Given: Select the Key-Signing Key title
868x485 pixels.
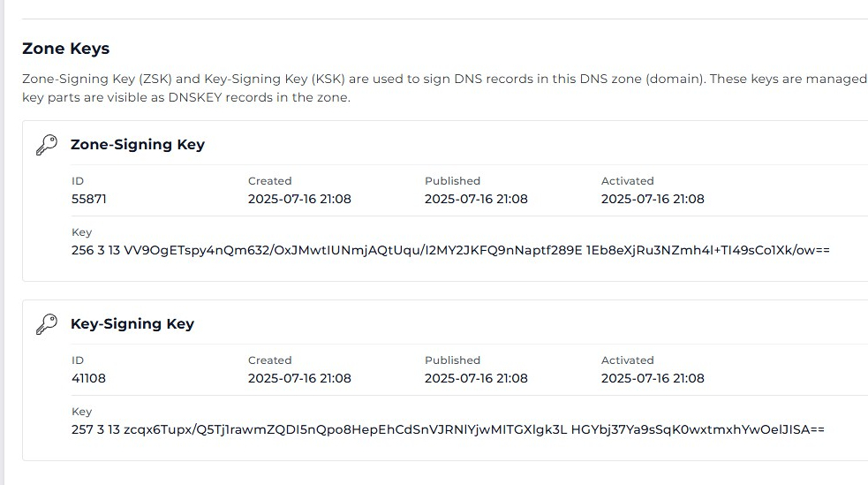Looking at the screenshot, I should [132, 324].
